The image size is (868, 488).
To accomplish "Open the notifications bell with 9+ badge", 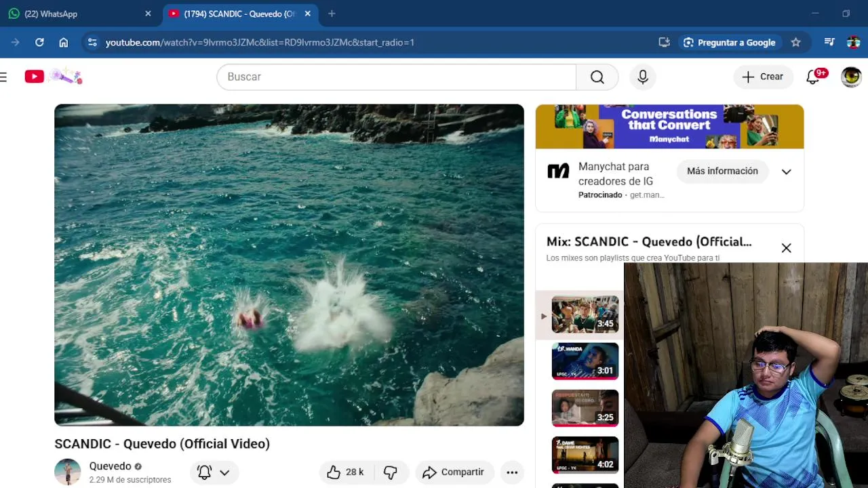I will 813,77.
